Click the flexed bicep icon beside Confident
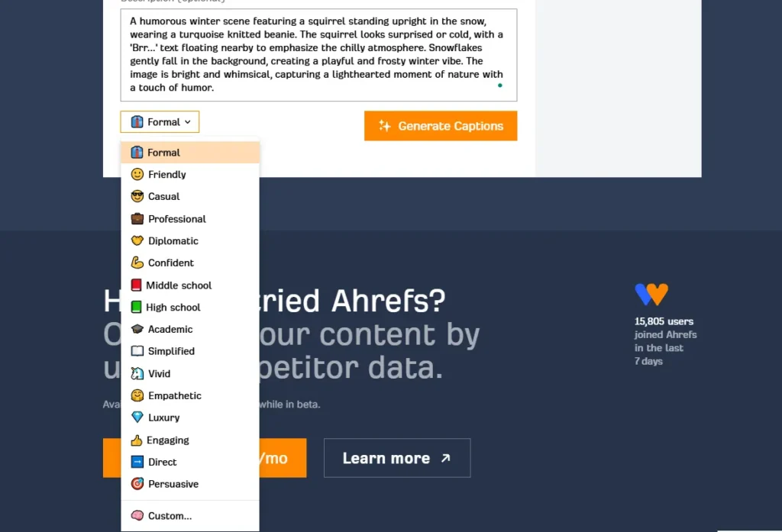 (x=137, y=263)
